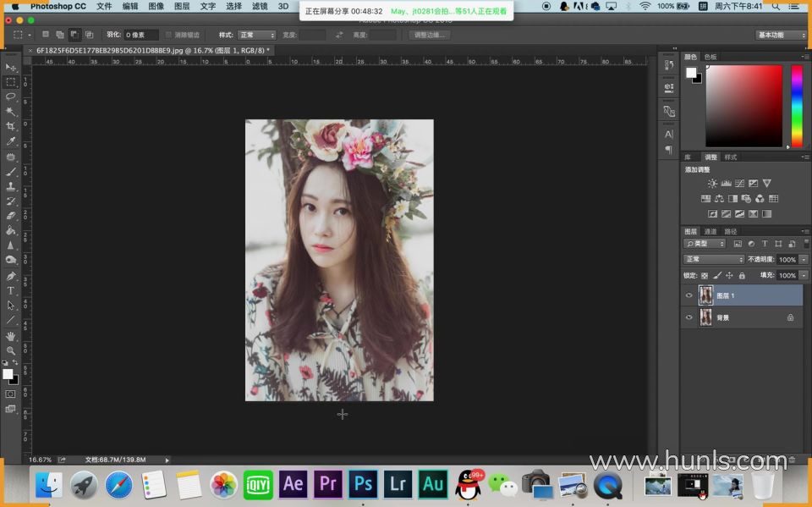Select the Eyedropper tool
812x507 pixels.
coord(10,141)
